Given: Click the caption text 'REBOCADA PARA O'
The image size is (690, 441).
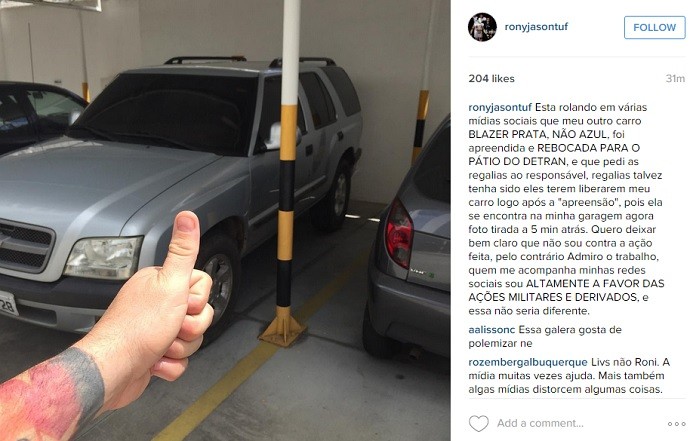Looking at the screenshot, I should 588,148.
